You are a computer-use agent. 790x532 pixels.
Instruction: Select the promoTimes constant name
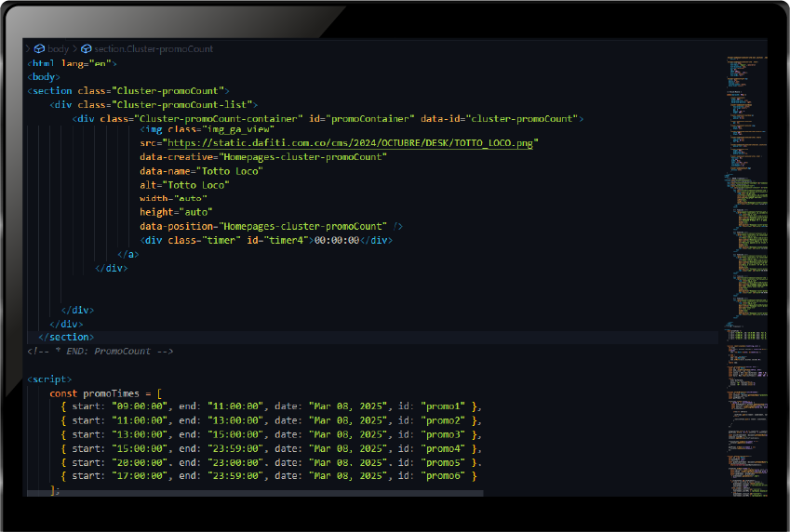[112, 393]
